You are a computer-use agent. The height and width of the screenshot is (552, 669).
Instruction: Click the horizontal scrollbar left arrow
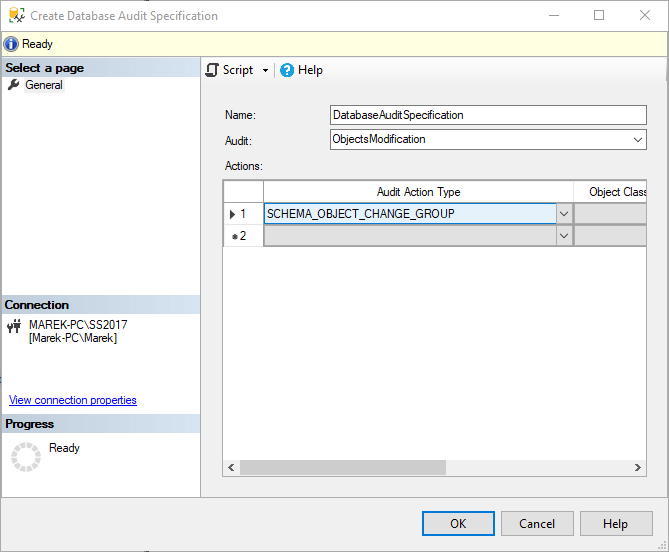[231, 468]
